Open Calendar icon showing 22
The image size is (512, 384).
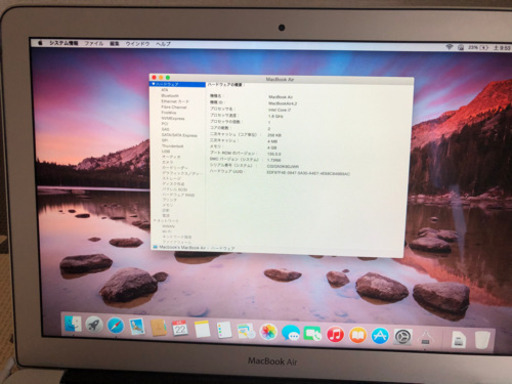pyautogui.click(x=180, y=329)
